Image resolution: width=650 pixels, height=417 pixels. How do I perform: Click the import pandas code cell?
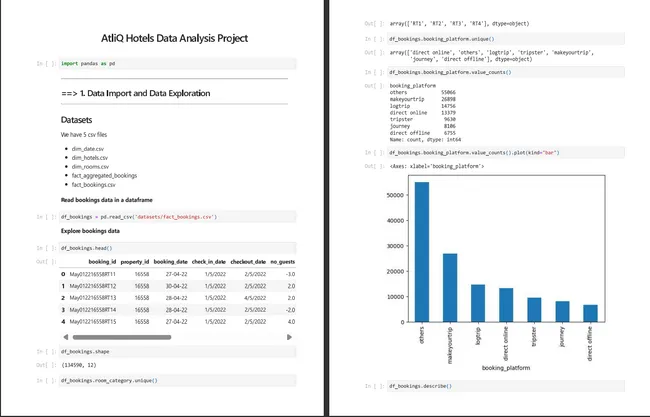pyautogui.click(x=177, y=63)
